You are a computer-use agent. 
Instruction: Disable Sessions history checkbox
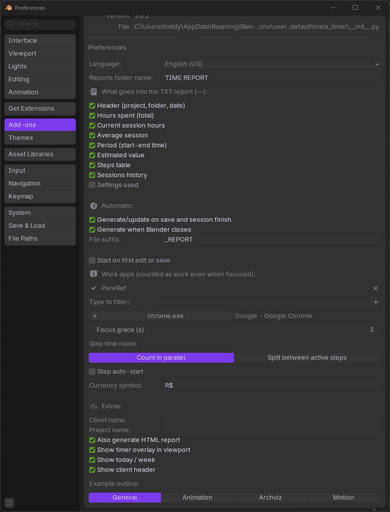92,175
